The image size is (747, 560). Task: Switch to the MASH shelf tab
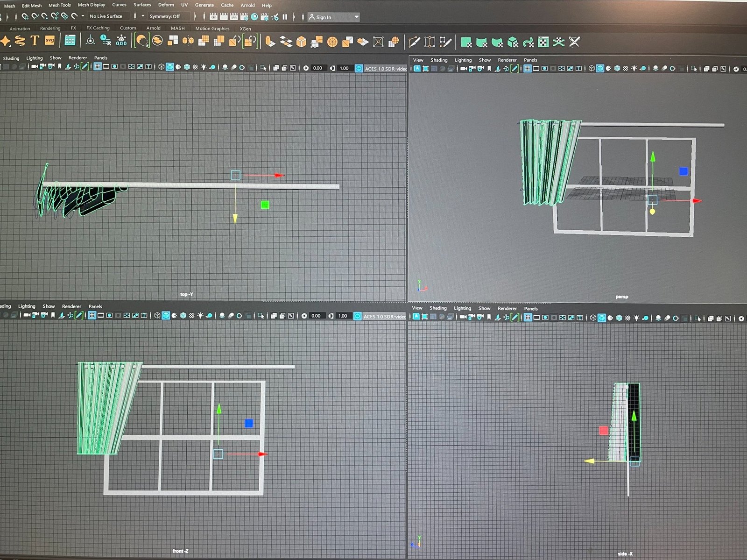coord(177,28)
